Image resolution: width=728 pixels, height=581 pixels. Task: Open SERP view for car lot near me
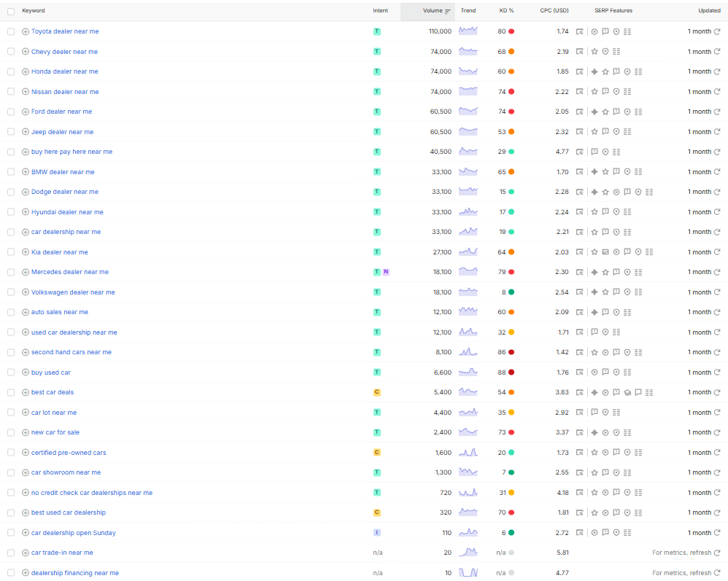[x=579, y=413]
